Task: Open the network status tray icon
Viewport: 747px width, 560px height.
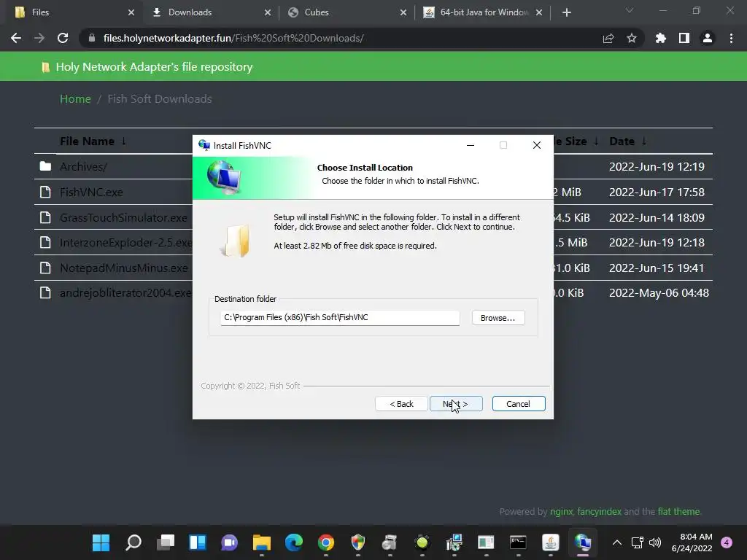Action: pos(637,542)
